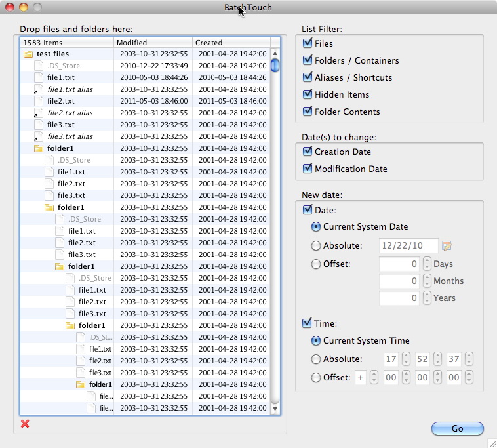Click the window resize grip corner
This screenshot has width=497, height=448.
[492, 443]
